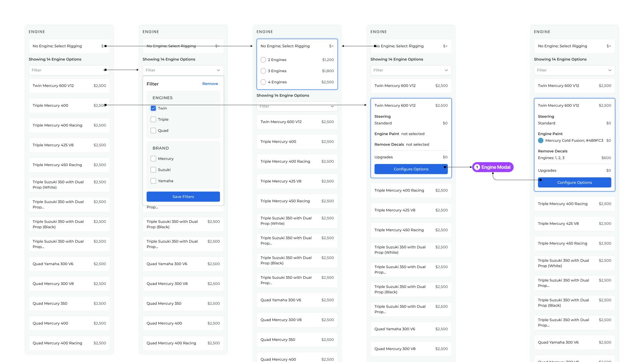This screenshot has width=644, height=362.
Task: Click Configure Options below Engines: 1, 2, 3
Action: tap(574, 183)
